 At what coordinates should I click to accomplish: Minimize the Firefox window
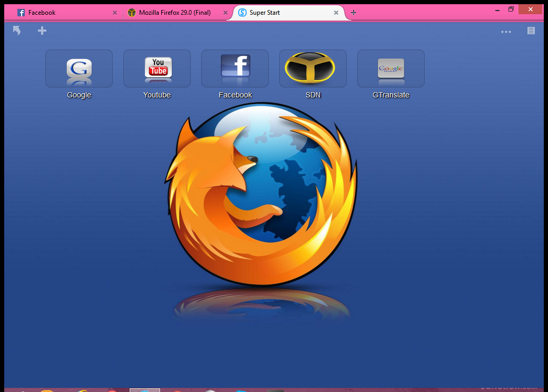tap(496, 9)
